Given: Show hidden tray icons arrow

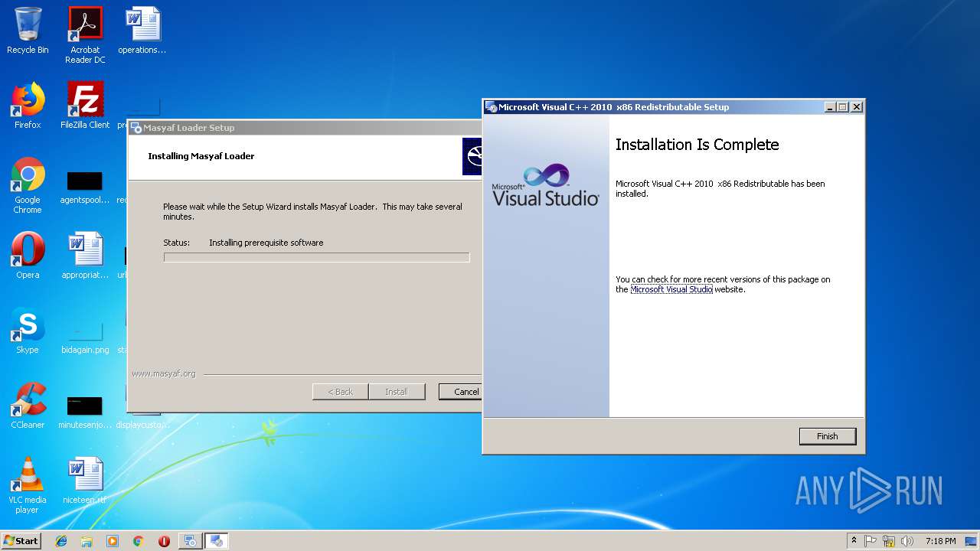Looking at the screenshot, I should pos(854,541).
